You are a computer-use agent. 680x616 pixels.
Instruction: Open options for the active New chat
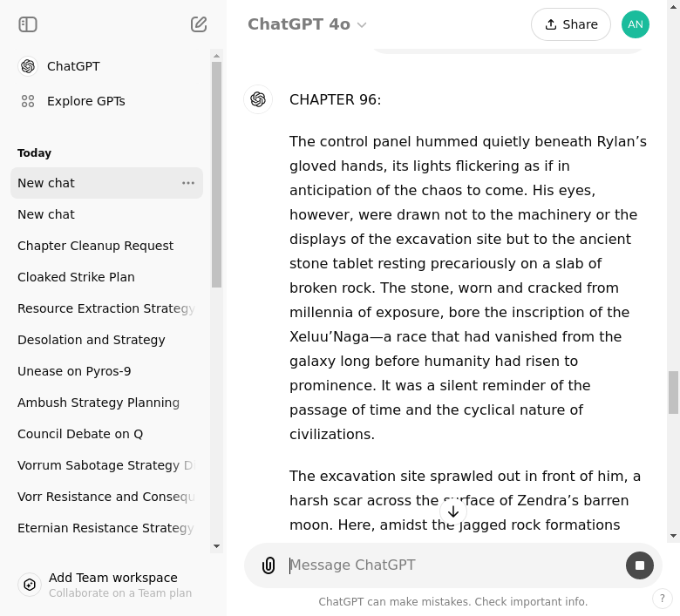click(188, 183)
